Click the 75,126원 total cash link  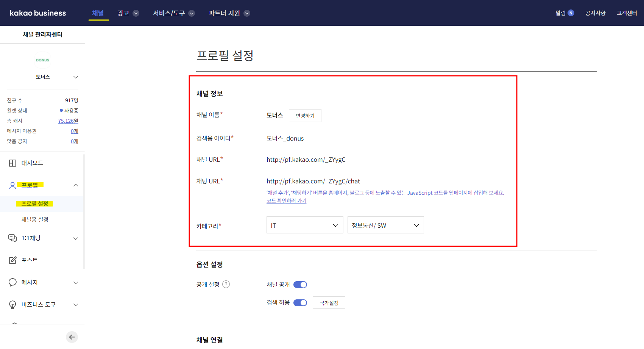click(68, 121)
